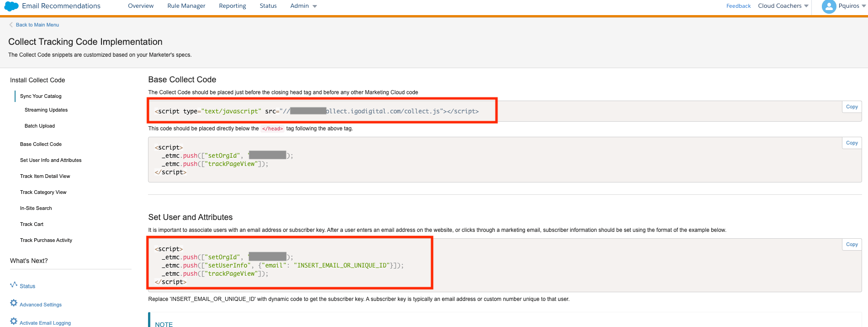
Task: Select Sync Your Catalog in sidebar
Action: [41, 96]
